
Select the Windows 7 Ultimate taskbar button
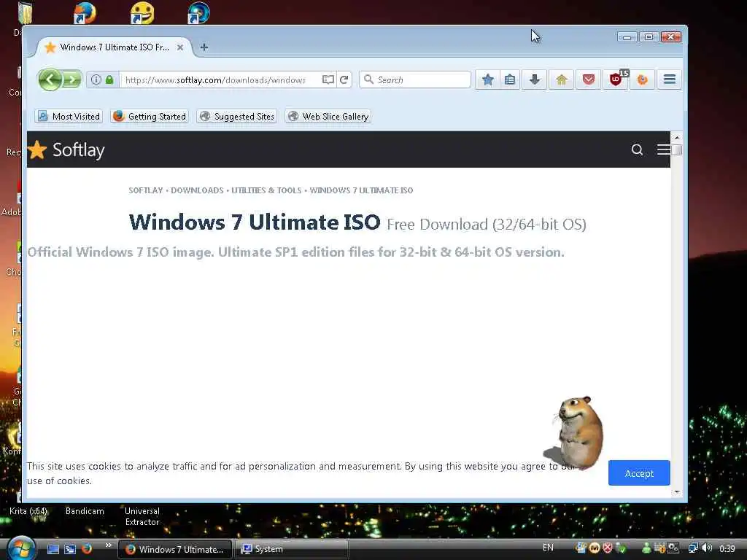click(175, 549)
